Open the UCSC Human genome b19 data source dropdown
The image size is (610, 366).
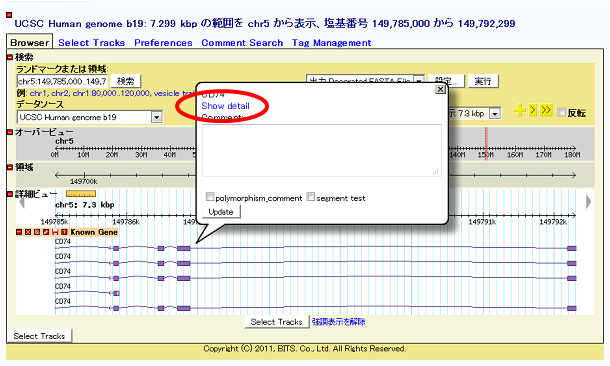[x=156, y=117]
